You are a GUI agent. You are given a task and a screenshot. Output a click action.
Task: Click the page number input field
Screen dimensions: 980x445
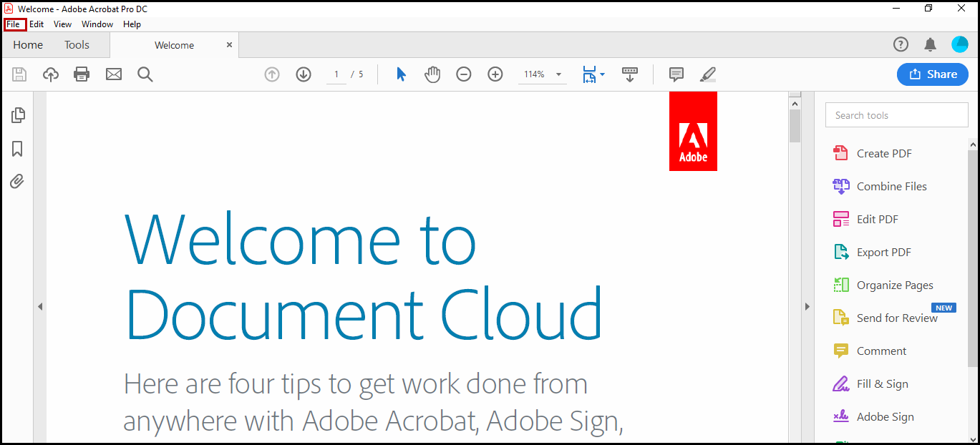tap(336, 74)
